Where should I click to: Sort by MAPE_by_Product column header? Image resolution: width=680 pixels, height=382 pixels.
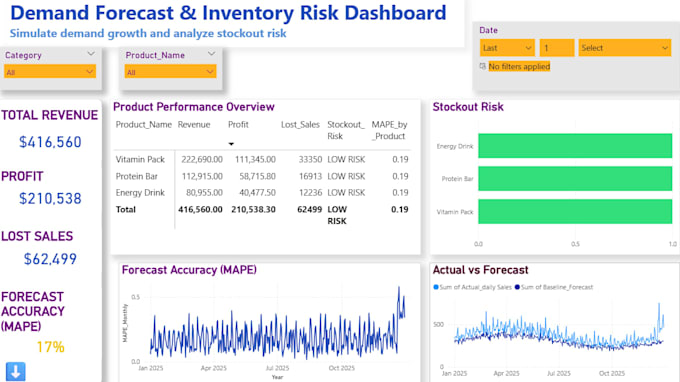tap(389, 130)
